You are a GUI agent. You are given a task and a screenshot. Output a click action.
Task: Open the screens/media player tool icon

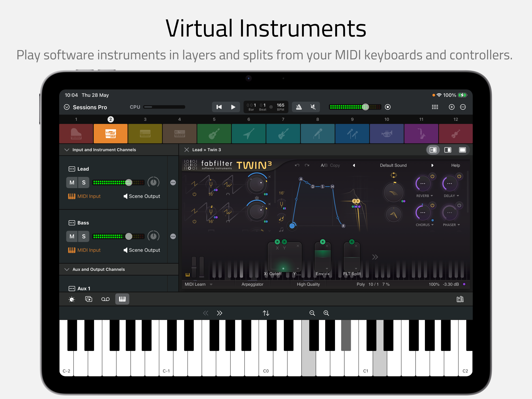89,299
